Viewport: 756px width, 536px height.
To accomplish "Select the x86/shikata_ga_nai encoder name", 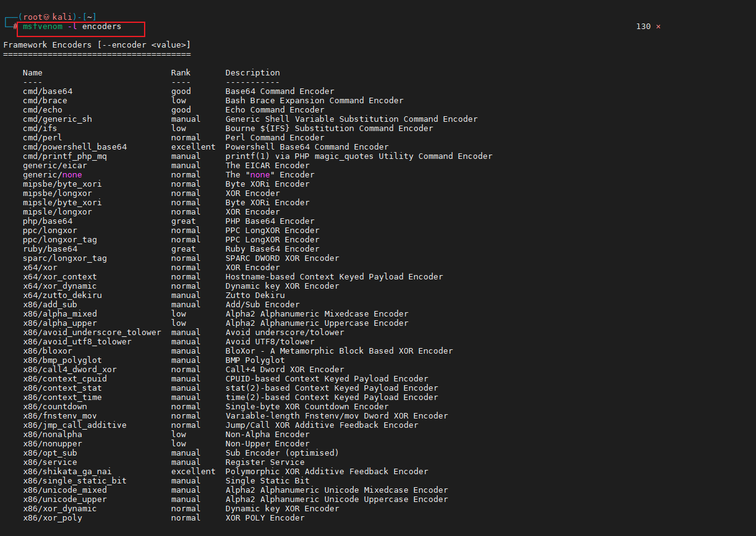I will coord(67,472).
